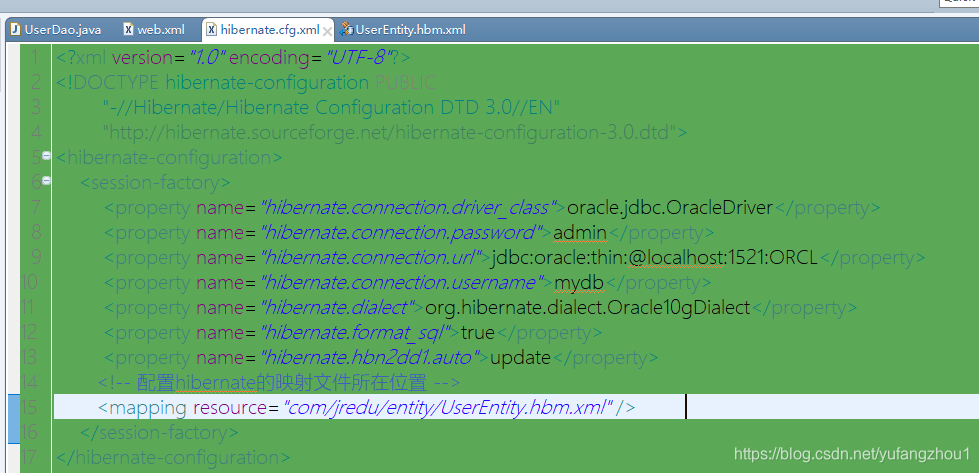Collapse the session-factory element fold
The width and height of the screenshot is (979, 473).
point(46,180)
